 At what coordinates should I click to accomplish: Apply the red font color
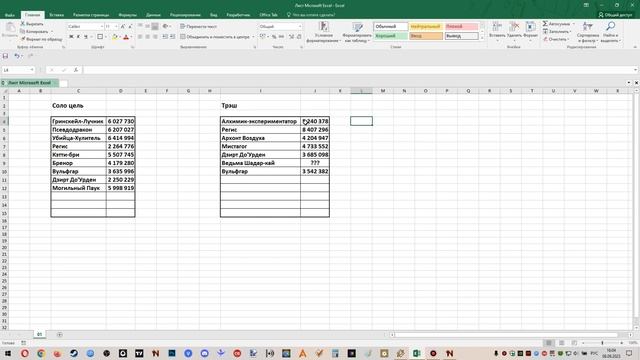pyautogui.click(x=126, y=37)
